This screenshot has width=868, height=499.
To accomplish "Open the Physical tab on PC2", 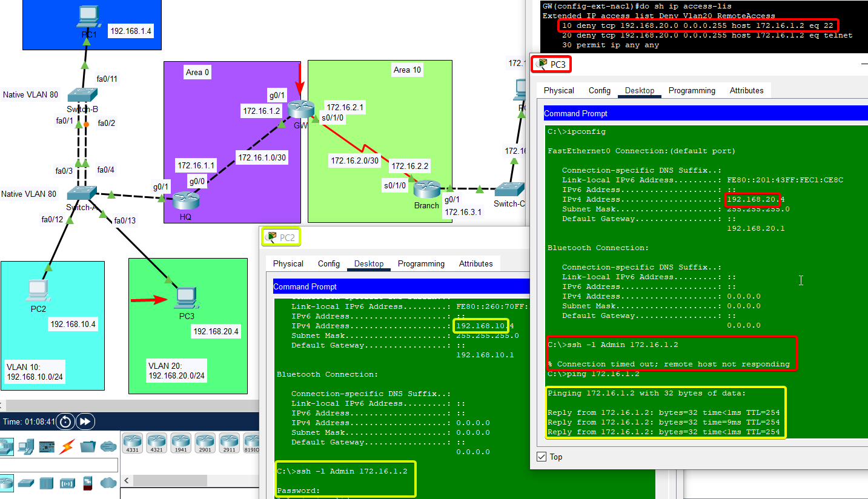I will (287, 263).
